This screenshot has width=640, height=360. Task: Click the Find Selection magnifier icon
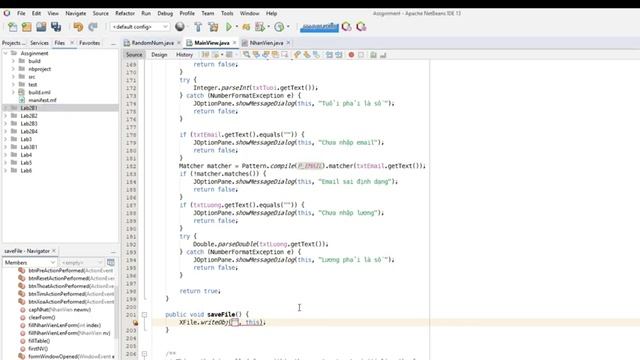[x=246, y=55]
